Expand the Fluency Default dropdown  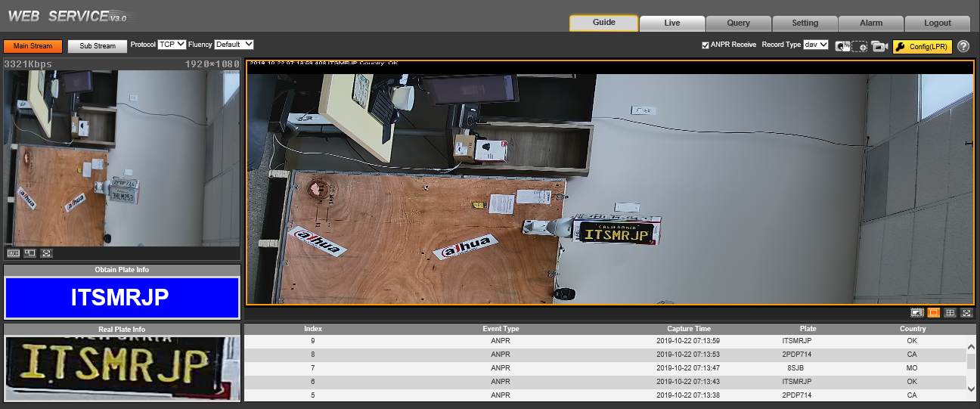coord(234,45)
